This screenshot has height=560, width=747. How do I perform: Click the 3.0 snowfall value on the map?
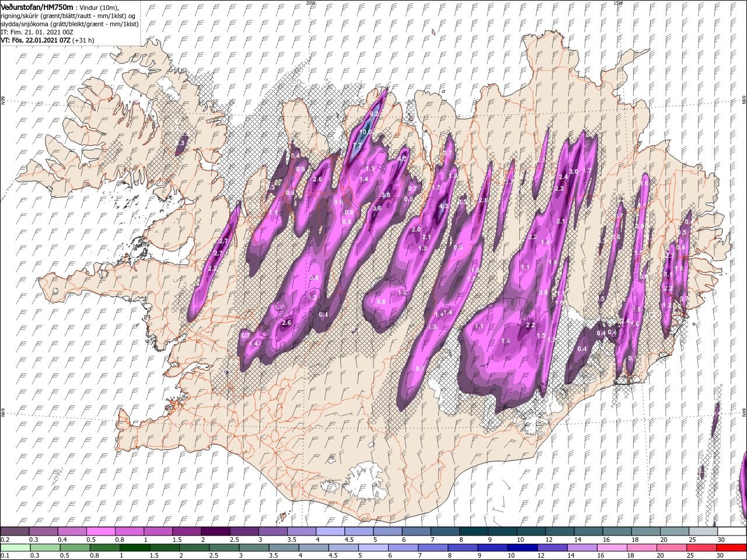coord(574,171)
